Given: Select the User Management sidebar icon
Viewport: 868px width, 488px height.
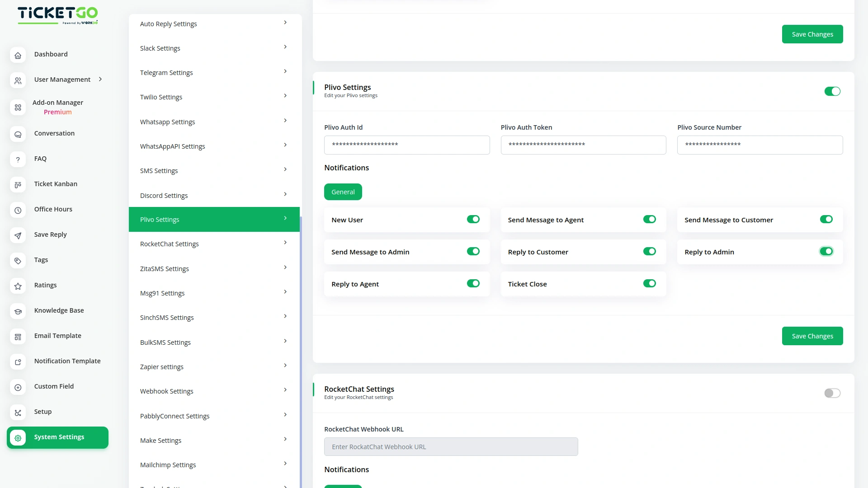Looking at the screenshot, I should coord(18,81).
